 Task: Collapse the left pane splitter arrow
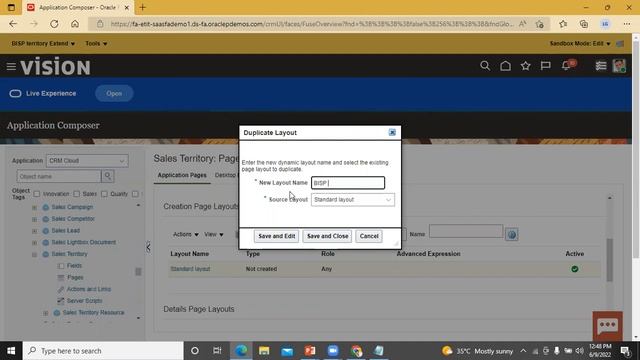(148, 247)
